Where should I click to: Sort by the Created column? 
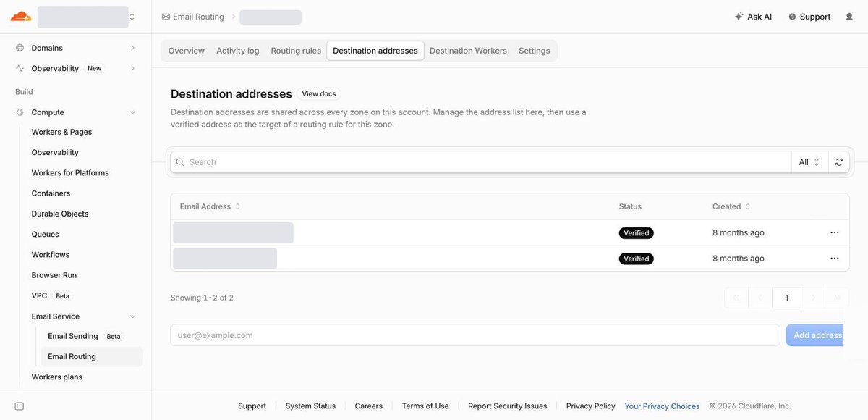(x=731, y=206)
